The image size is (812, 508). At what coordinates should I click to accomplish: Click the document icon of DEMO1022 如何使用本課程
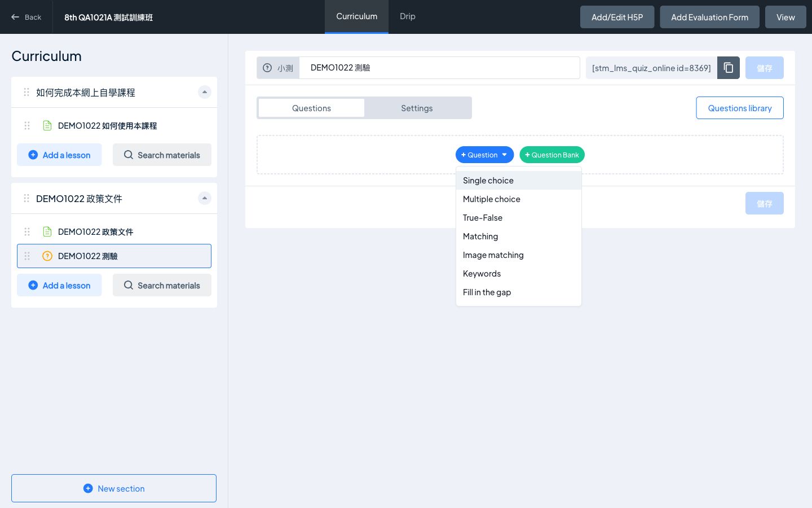(47, 125)
